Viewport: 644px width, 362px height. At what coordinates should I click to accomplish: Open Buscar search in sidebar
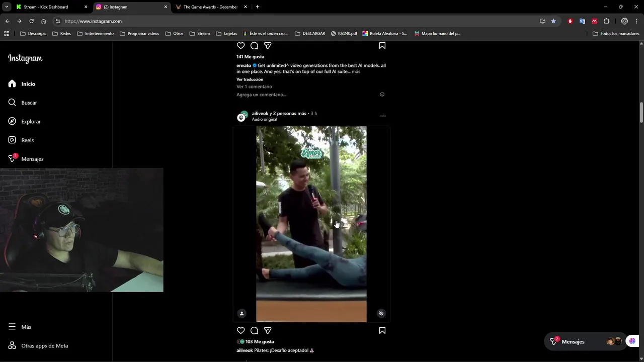pyautogui.click(x=23, y=103)
